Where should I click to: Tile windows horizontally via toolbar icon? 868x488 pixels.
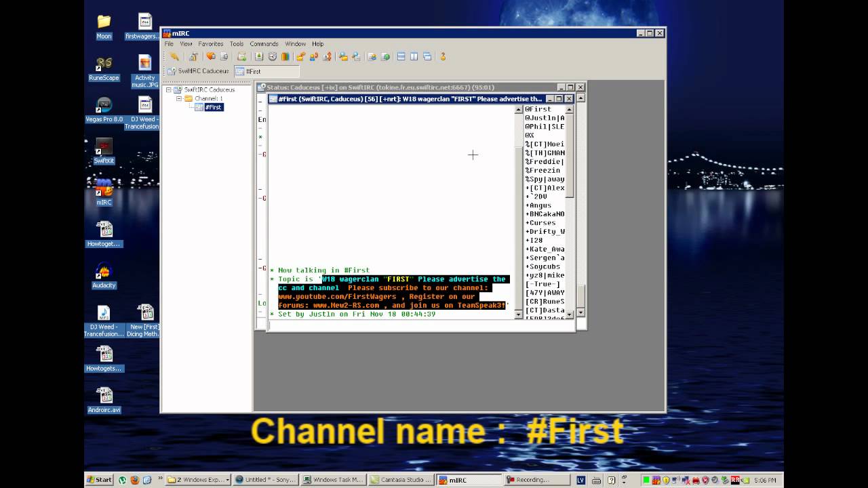point(401,57)
